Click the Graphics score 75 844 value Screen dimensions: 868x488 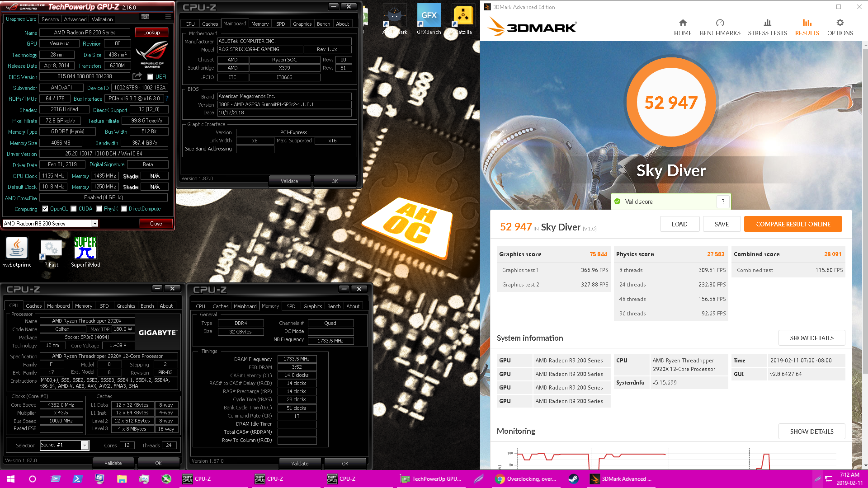point(598,254)
